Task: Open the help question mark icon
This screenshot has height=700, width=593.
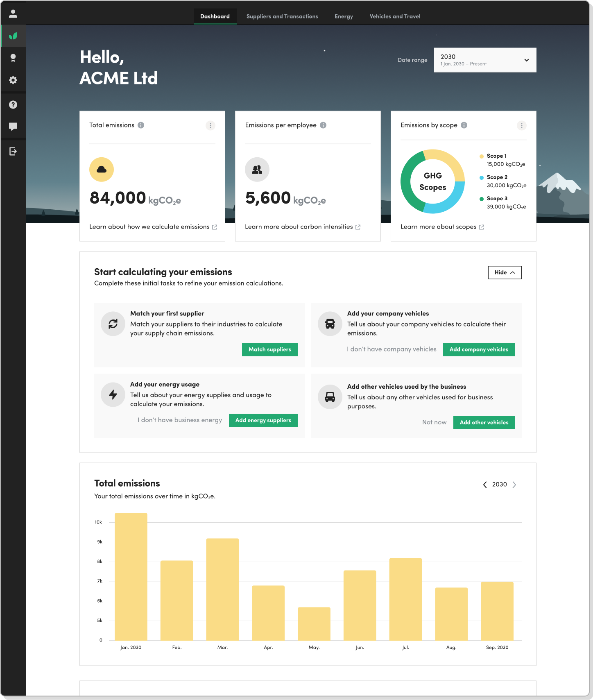Action: [13, 105]
